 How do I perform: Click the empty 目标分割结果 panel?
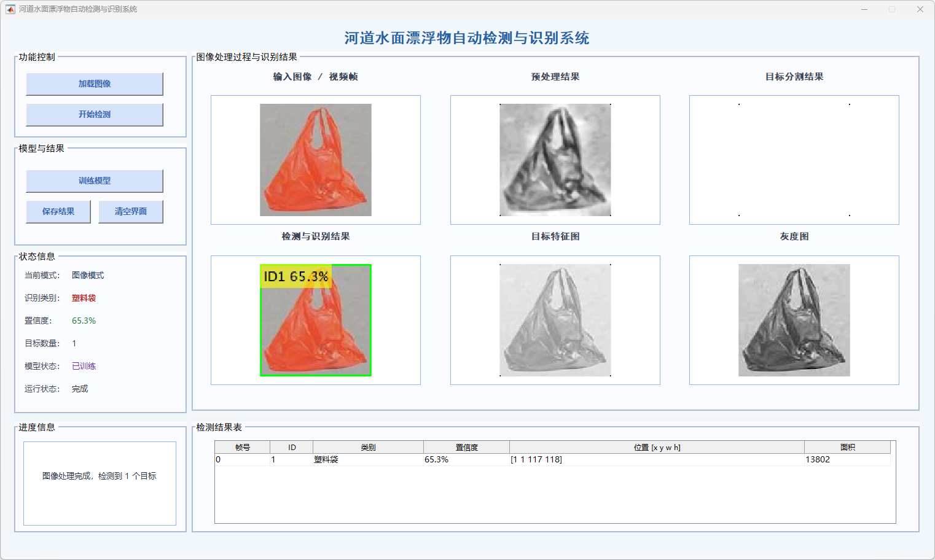click(794, 160)
